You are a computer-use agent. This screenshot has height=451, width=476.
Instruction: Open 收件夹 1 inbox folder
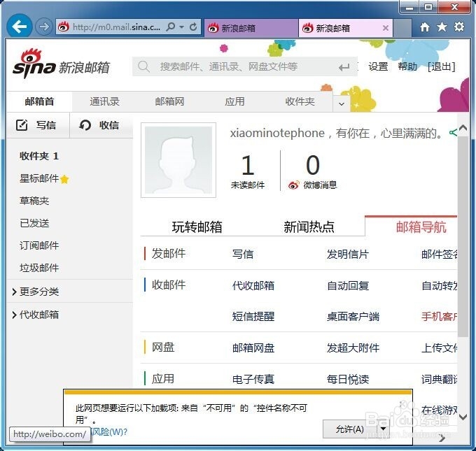click(39, 156)
